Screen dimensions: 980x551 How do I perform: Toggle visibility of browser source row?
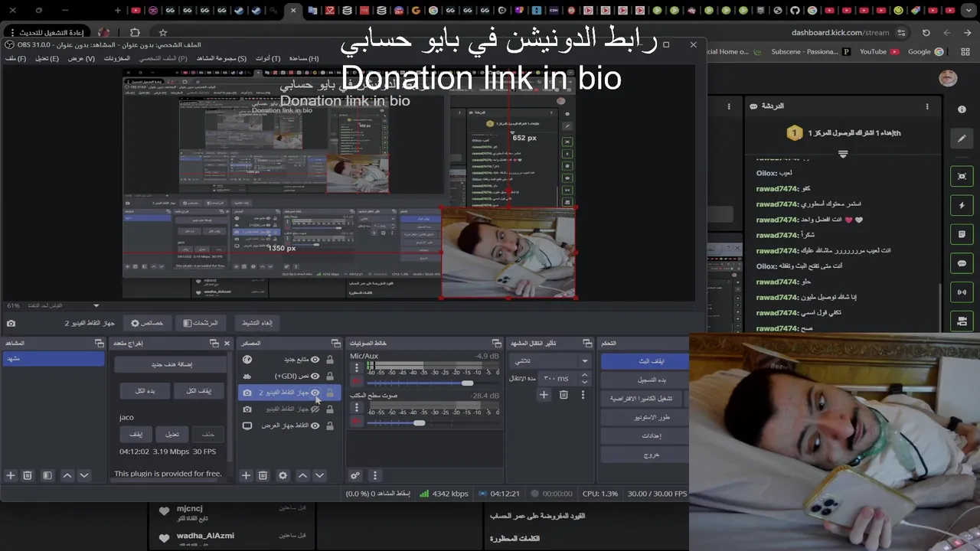point(315,360)
